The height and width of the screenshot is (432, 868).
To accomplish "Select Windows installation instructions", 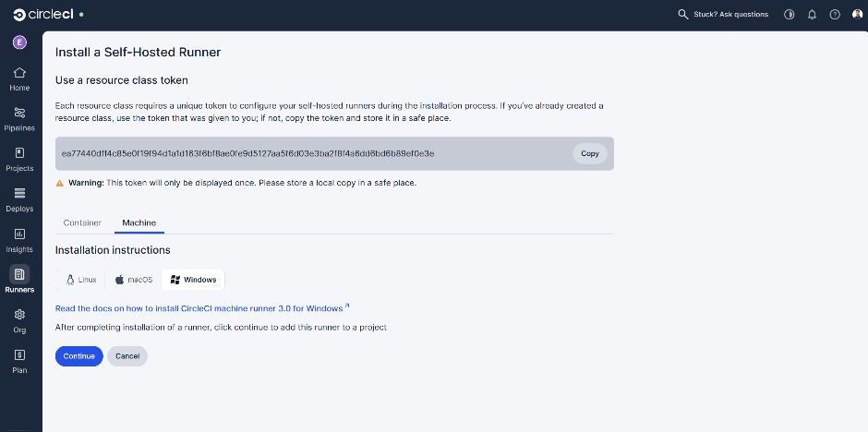I will (193, 280).
